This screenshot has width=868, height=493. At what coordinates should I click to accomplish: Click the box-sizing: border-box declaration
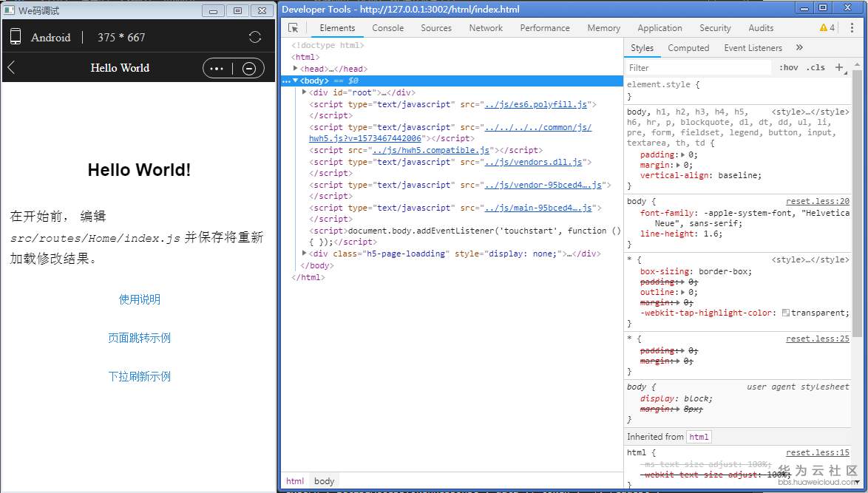coord(696,272)
